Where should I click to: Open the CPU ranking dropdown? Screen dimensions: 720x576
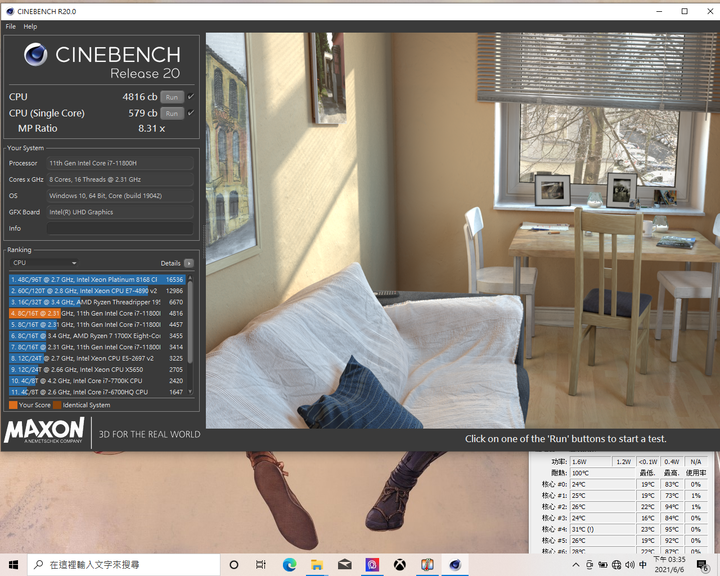44,263
